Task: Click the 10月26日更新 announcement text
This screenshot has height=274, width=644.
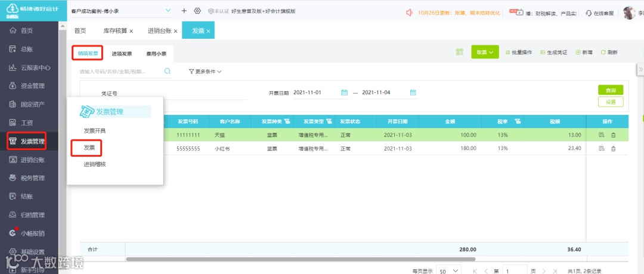Action: 459,13
